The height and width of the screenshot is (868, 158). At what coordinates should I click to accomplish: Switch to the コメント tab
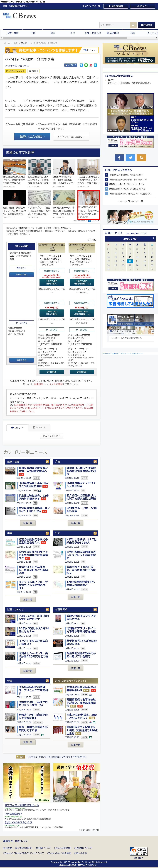pyautogui.click(x=17, y=428)
